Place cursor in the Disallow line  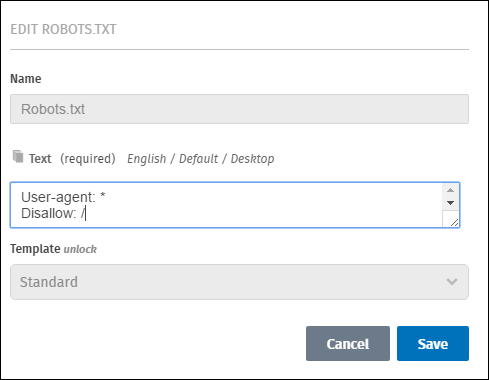coord(53,213)
